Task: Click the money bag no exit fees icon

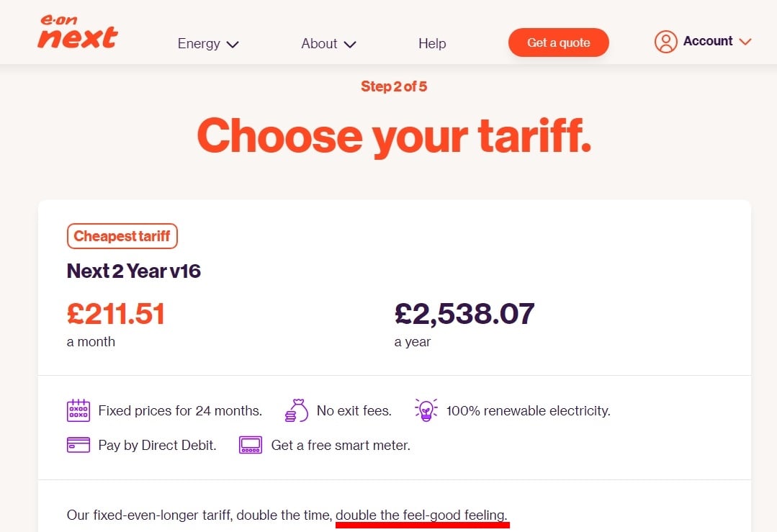Action: 296,411
